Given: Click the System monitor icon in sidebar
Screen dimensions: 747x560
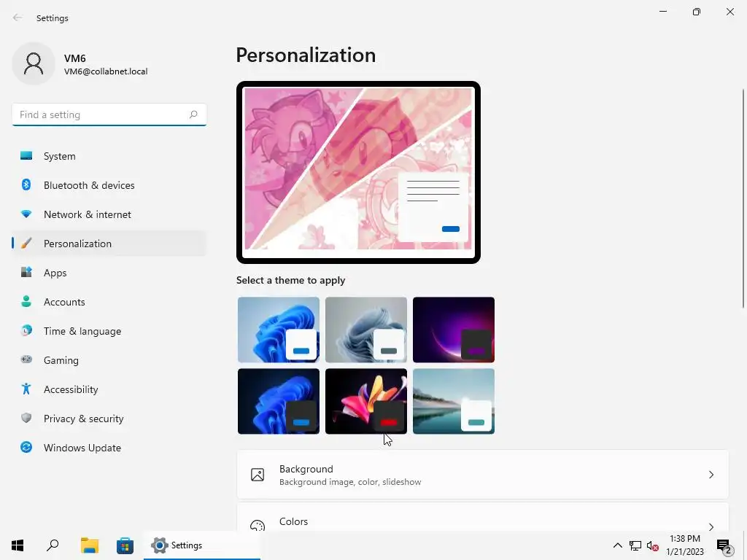Looking at the screenshot, I should (26, 156).
